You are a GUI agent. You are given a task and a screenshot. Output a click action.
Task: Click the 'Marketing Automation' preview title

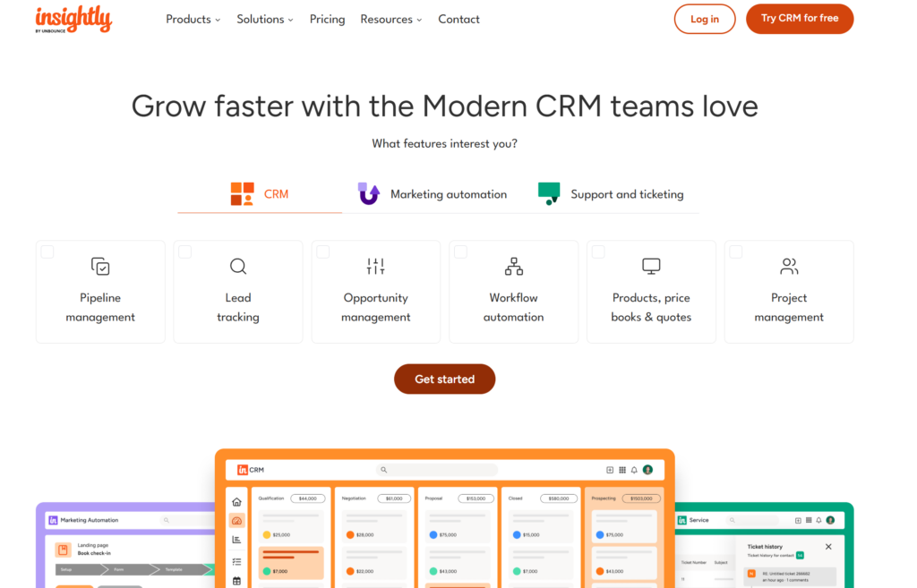point(90,520)
